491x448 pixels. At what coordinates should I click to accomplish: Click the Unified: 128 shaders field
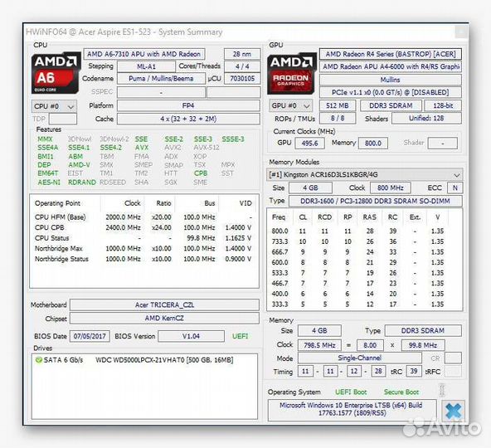tap(426, 118)
